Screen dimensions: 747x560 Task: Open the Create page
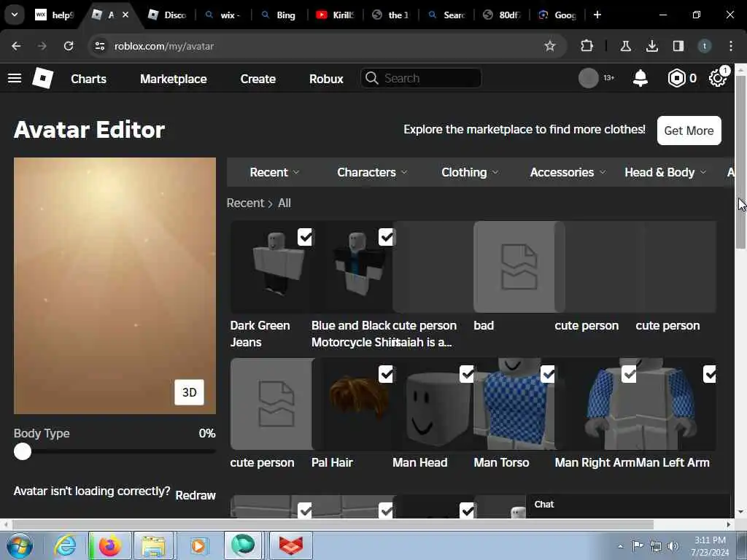(x=258, y=79)
